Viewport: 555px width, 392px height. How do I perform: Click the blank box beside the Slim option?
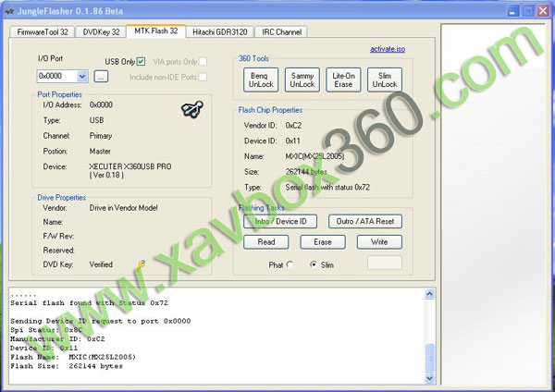pyautogui.click(x=385, y=263)
